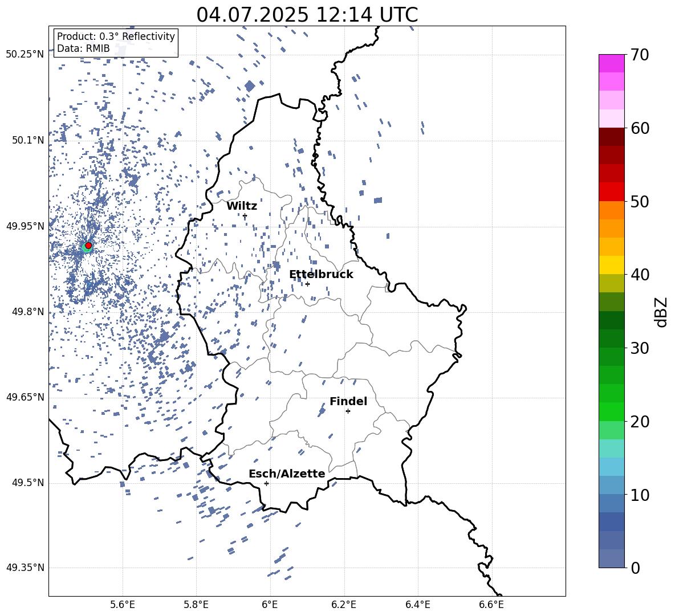The image size is (675, 616).
Task: Click the 6.2°E longitude label
Action: [x=344, y=605]
